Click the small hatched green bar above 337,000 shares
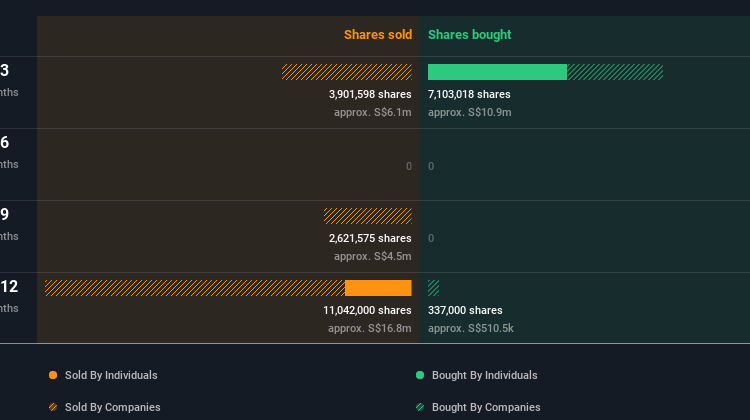This screenshot has height=420, width=750. (x=433, y=288)
